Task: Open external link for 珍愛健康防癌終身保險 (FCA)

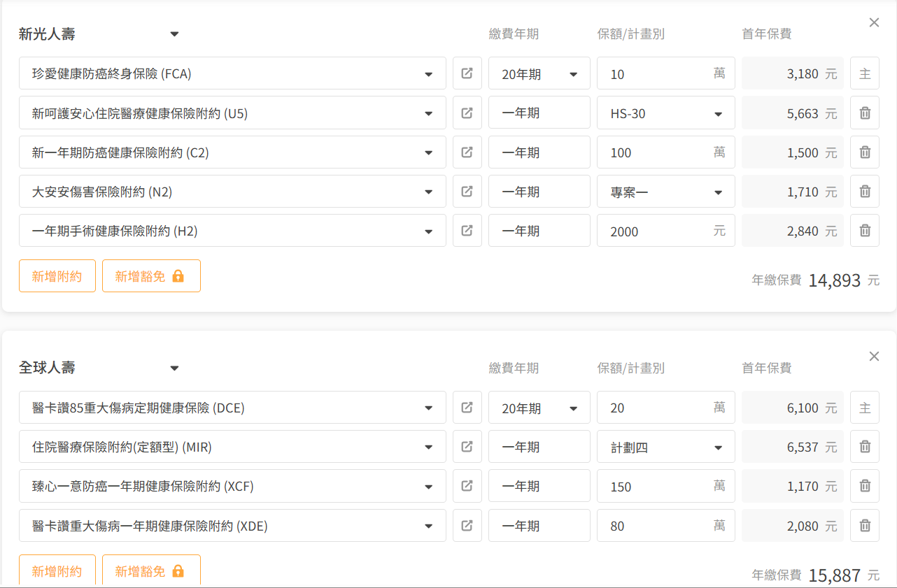Action: pyautogui.click(x=467, y=73)
